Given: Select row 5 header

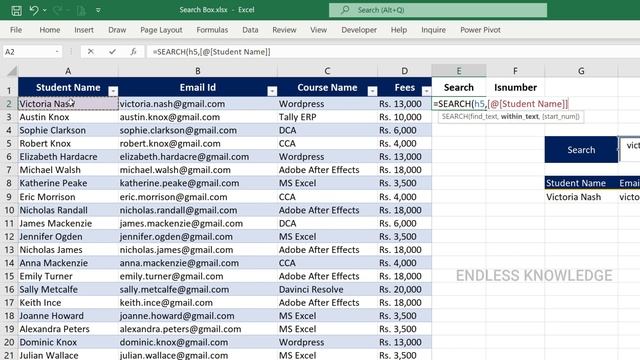Looking at the screenshot, I should (9, 144).
